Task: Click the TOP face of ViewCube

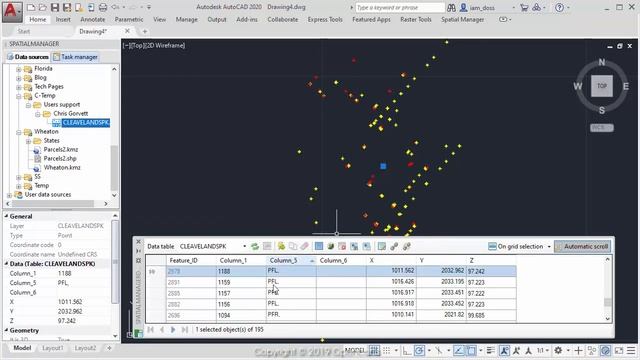Action: click(602, 86)
